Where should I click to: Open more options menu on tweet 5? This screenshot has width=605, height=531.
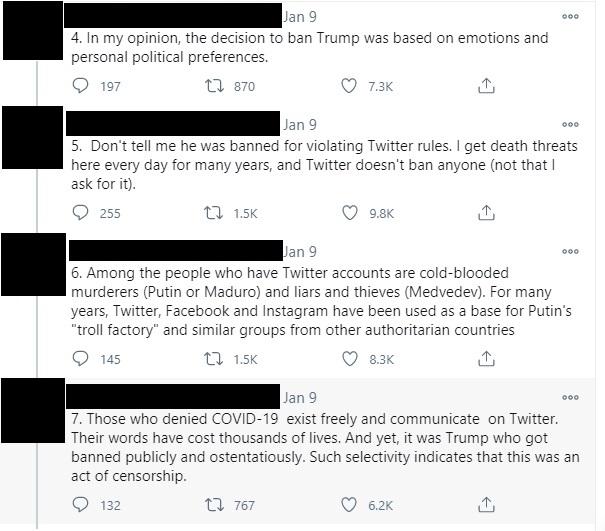(570, 124)
